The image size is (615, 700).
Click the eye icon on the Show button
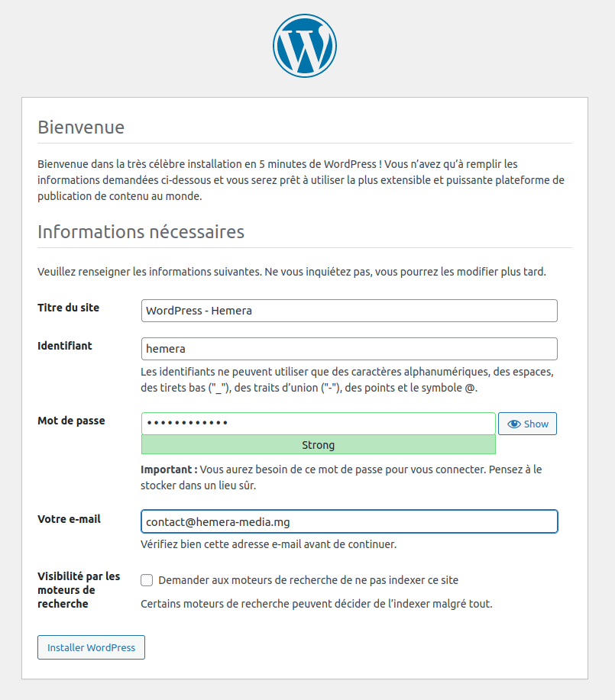click(513, 424)
